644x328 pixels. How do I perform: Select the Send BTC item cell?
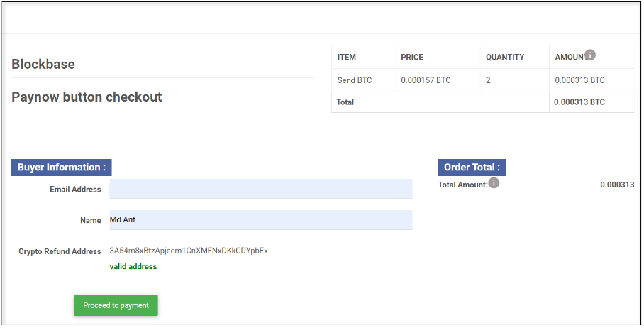tap(355, 80)
